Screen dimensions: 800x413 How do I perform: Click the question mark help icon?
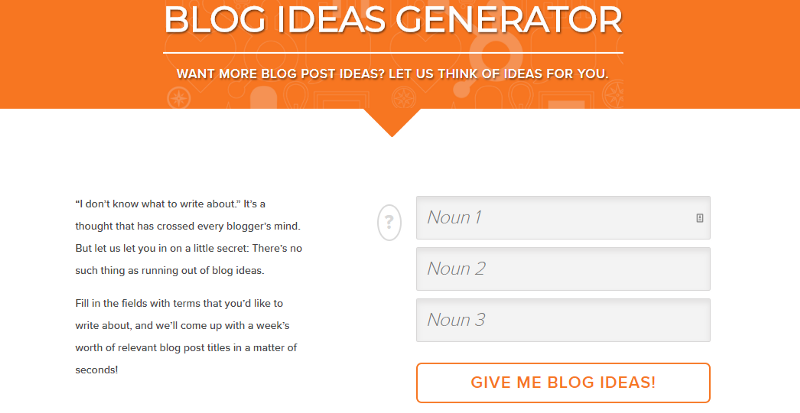pyautogui.click(x=389, y=222)
